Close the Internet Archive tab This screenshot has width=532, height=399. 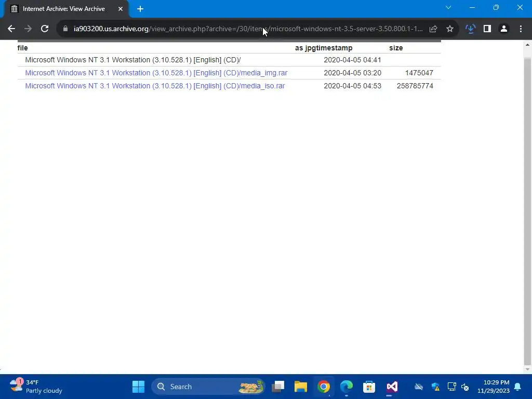point(121,9)
